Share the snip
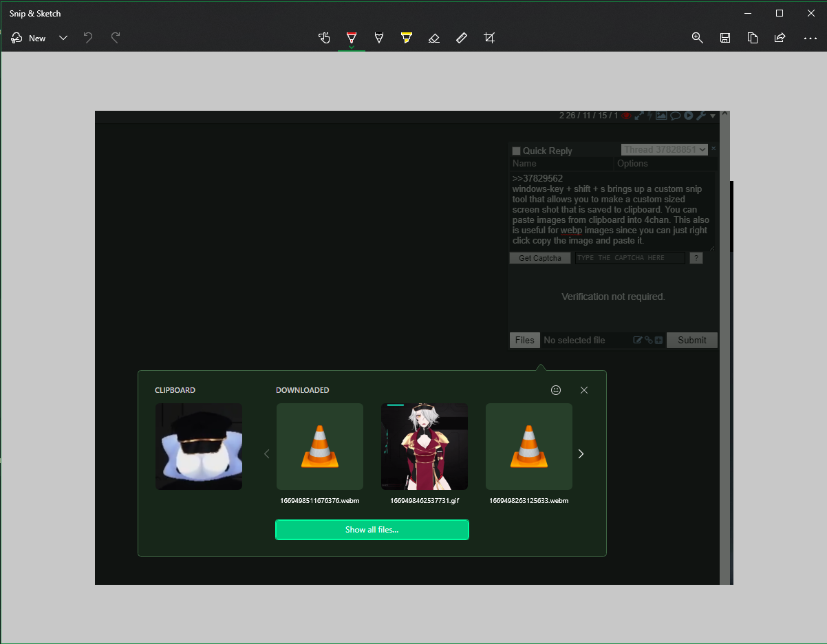 click(780, 38)
